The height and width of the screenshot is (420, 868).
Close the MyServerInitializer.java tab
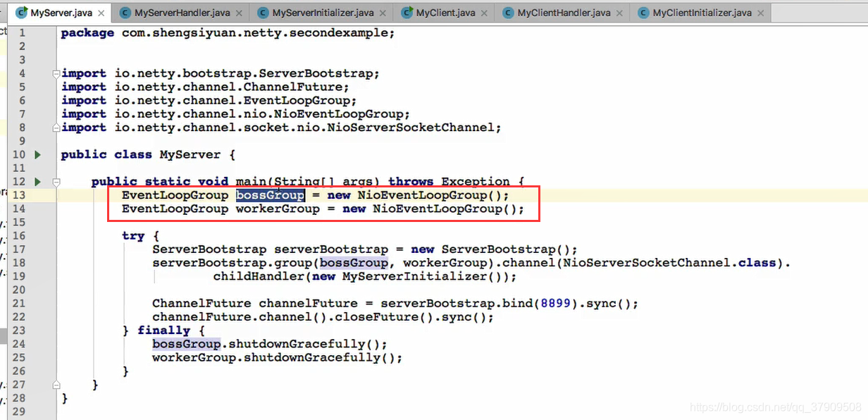pos(384,13)
